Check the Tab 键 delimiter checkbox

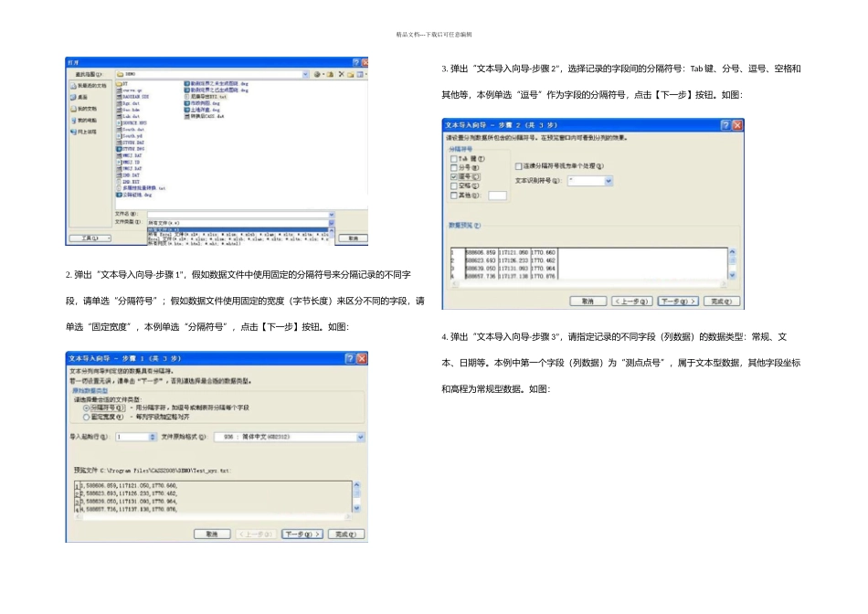tap(454, 159)
